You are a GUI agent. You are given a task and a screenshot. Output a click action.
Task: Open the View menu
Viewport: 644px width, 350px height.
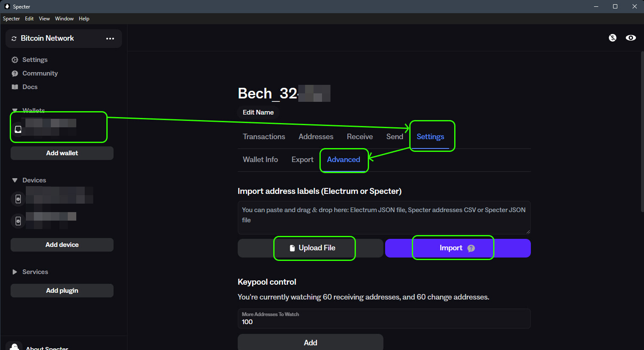(x=44, y=19)
